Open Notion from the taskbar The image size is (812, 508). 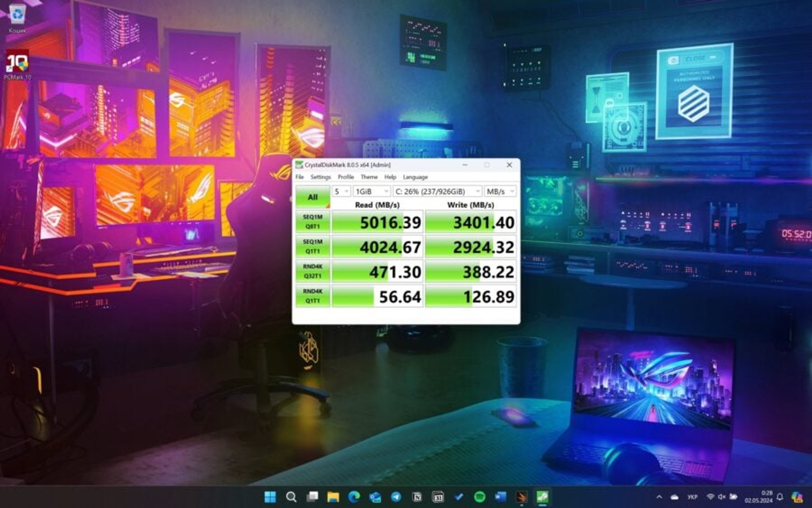pyautogui.click(x=417, y=497)
